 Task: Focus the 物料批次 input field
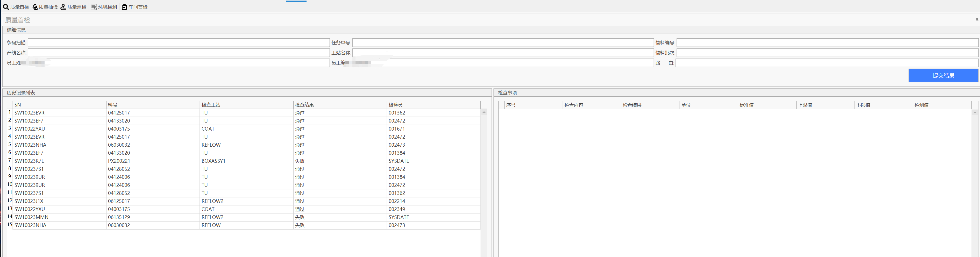(827, 53)
